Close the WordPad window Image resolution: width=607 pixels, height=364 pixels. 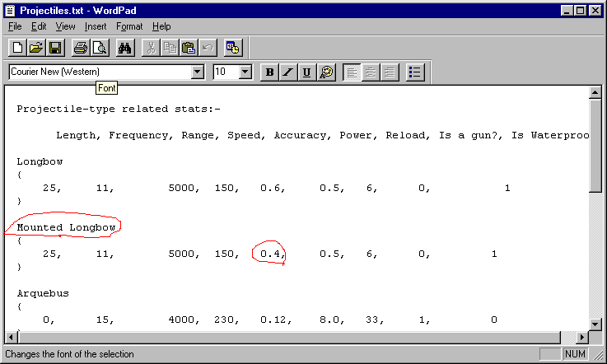pyautogui.click(x=595, y=11)
